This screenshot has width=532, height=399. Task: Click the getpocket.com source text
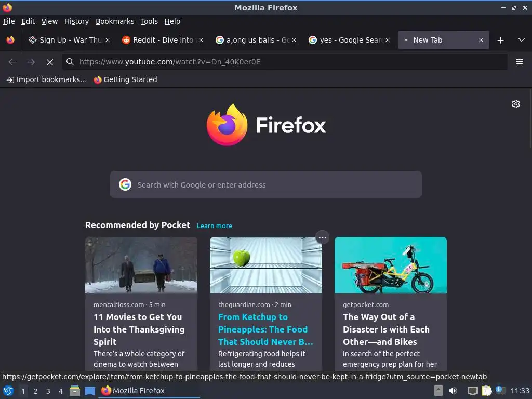pos(366,304)
